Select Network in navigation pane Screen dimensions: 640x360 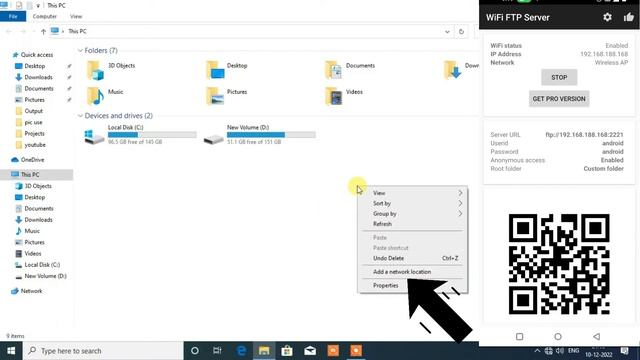(x=31, y=291)
